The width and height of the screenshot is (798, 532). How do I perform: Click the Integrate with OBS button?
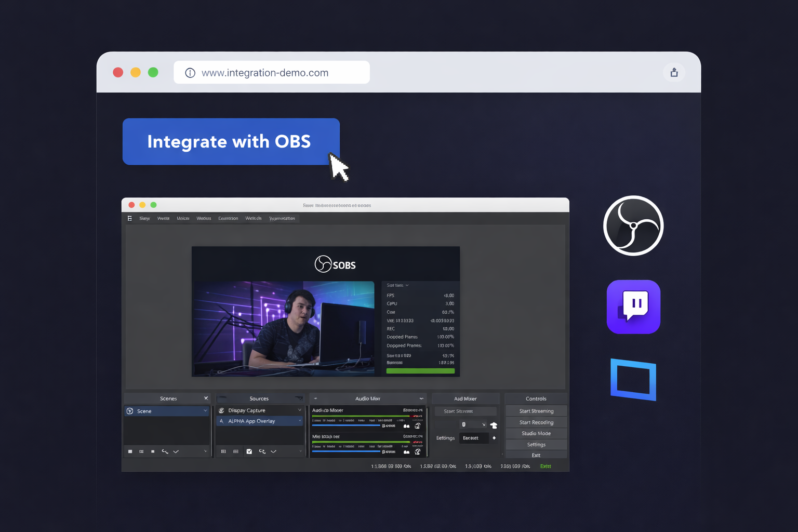(x=230, y=141)
